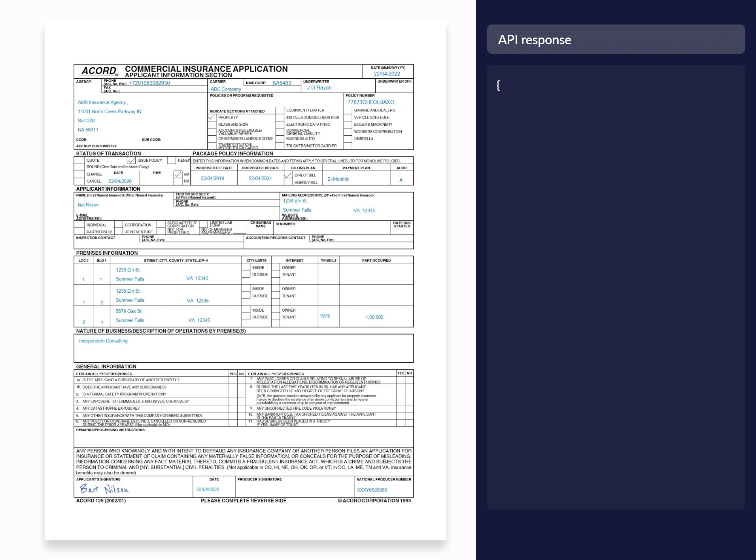756x560 pixels.
Task: Select agency name AMS Insurance Agency
Action: 102,102
